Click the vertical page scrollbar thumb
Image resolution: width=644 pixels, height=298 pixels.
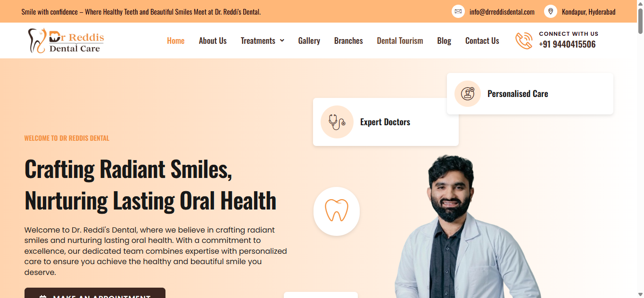coord(640,21)
